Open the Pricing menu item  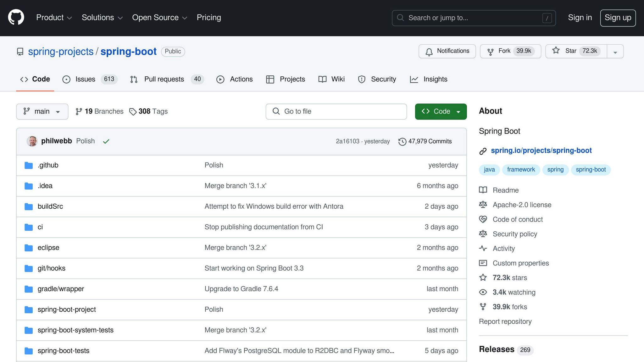pyautogui.click(x=208, y=18)
